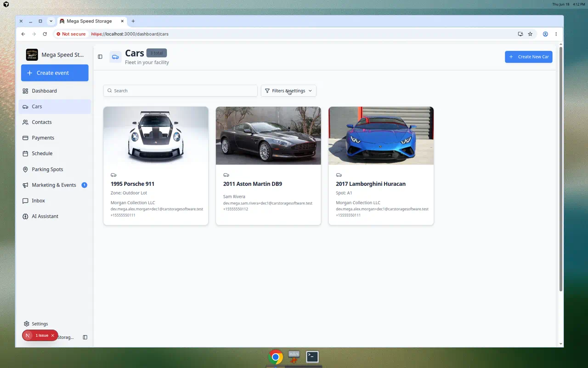Close the Mega Speed Storage tab
The width and height of the screenshot is (588, 368).
[122, 21]
